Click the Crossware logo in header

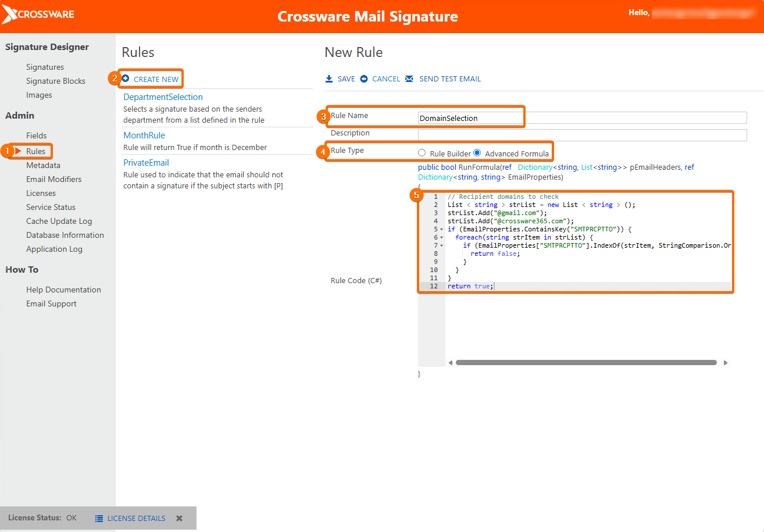click(x=38, y=15)
